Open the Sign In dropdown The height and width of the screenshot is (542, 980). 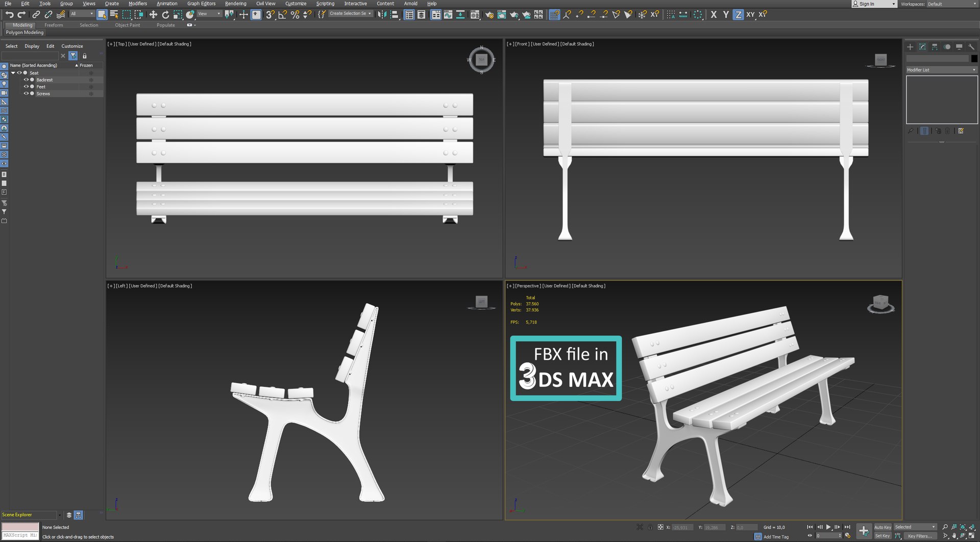pos(873,4)
